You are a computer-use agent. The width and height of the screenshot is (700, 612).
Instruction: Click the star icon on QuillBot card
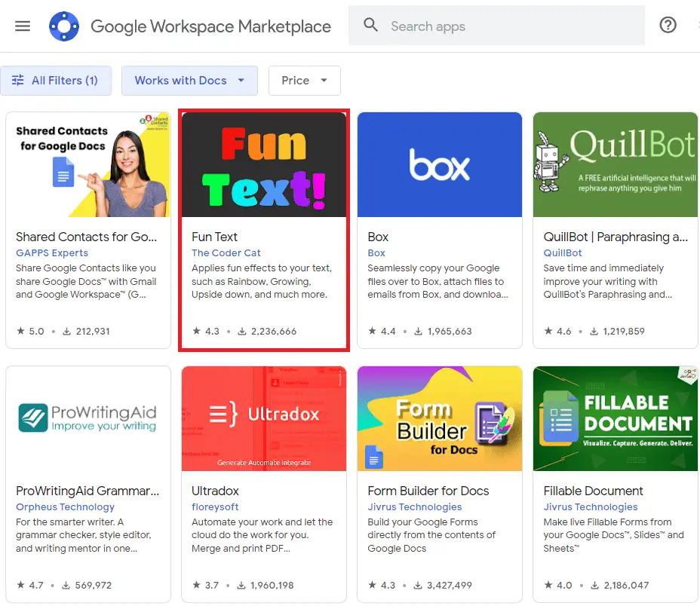coord(548,331)
